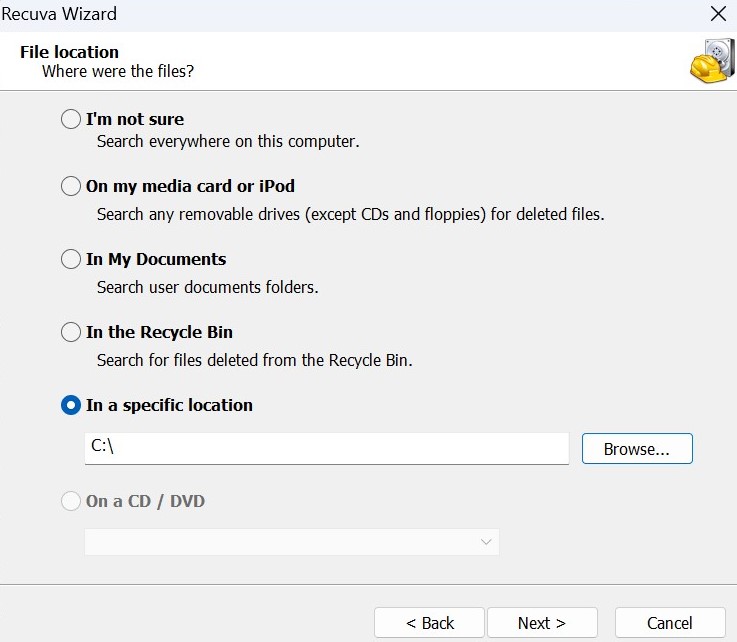Click the location path field showing C:\
737x642 pixels.
click(x=326, y=448)
